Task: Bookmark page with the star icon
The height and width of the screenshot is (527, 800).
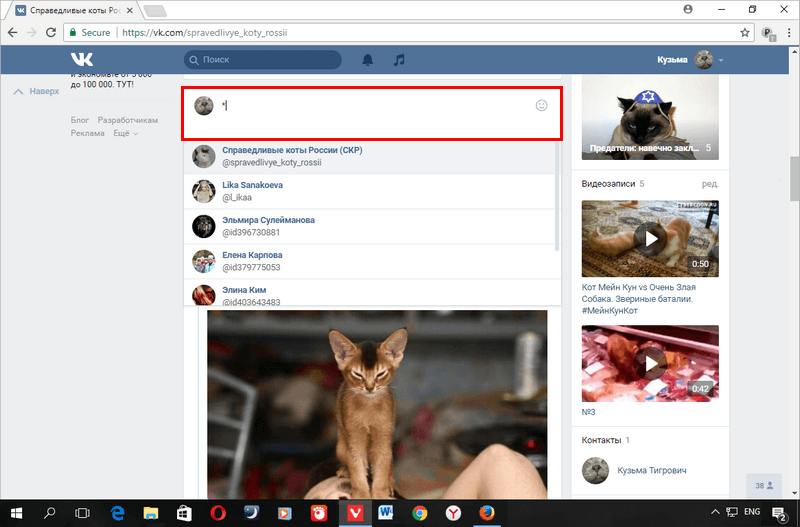Action: (744, 33)
